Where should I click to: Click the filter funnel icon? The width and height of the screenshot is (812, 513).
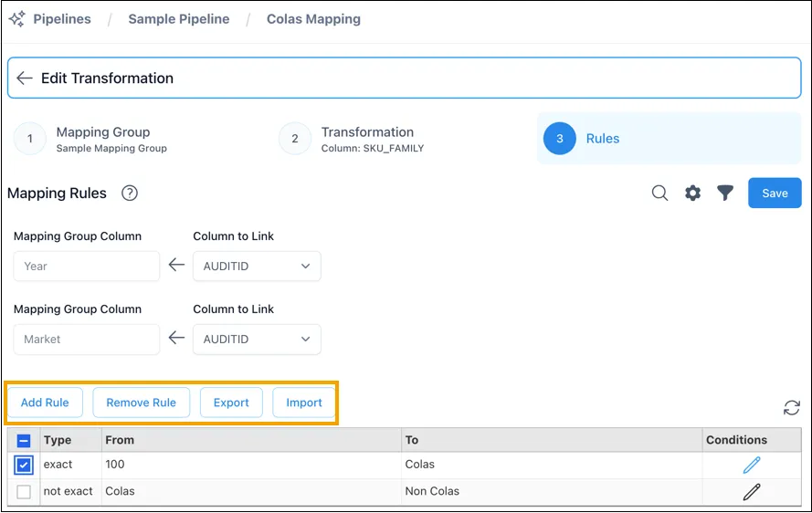click(725, 194)
